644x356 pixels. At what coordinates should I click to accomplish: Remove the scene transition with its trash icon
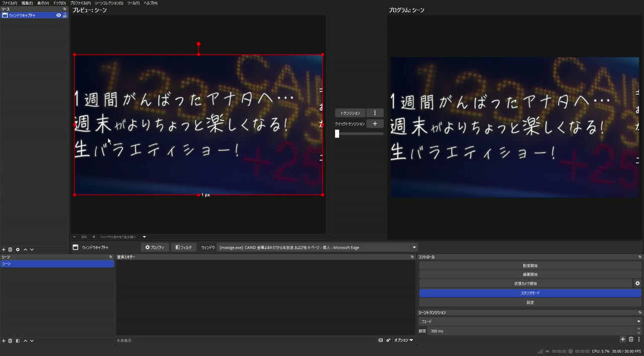point(631,339)
